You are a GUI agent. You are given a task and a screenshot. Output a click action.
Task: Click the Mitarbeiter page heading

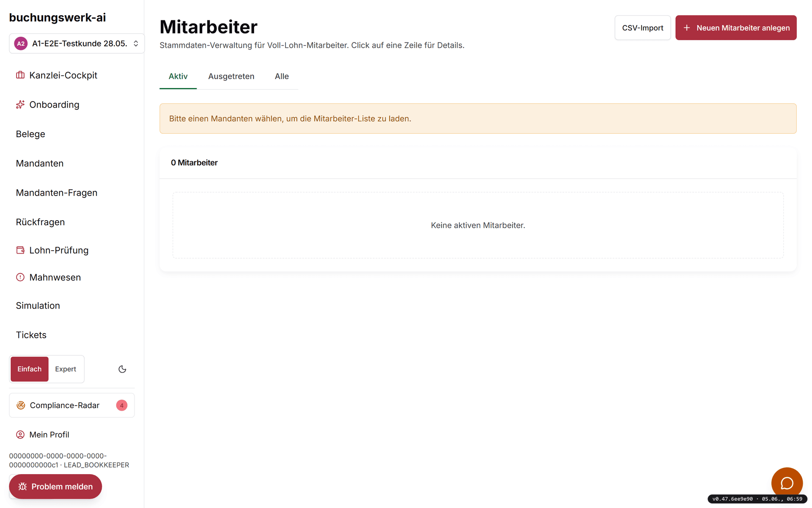tap(208, 27)
